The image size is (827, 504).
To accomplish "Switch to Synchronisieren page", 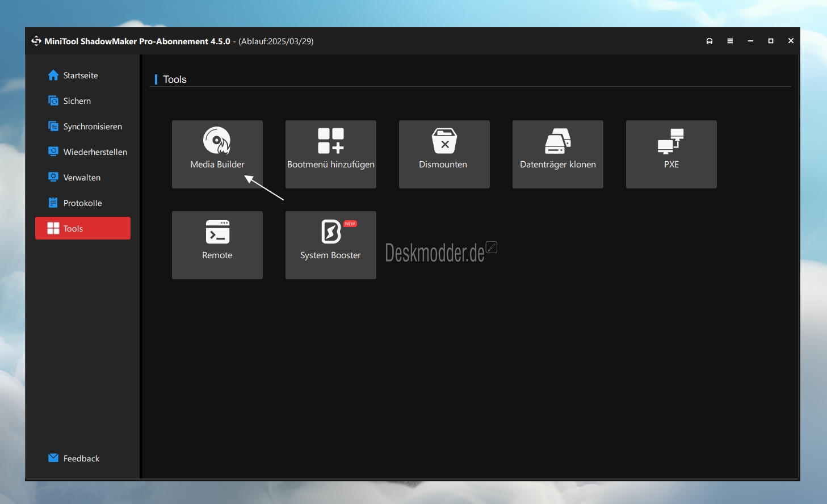I will click(83, 126).
